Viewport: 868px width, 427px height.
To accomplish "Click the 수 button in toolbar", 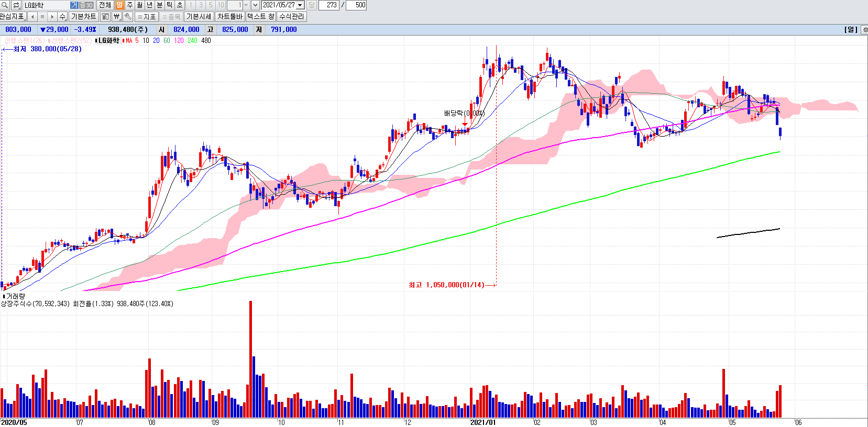I will point(62,17).
